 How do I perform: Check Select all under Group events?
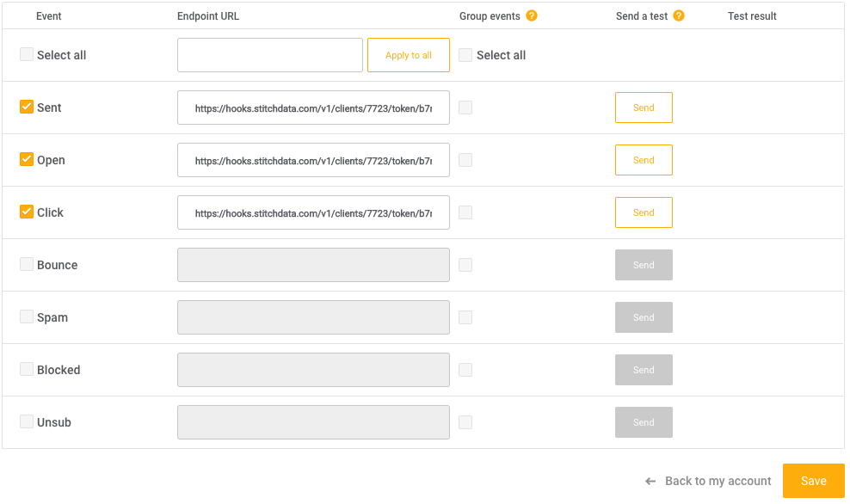[x=465, y=54]
